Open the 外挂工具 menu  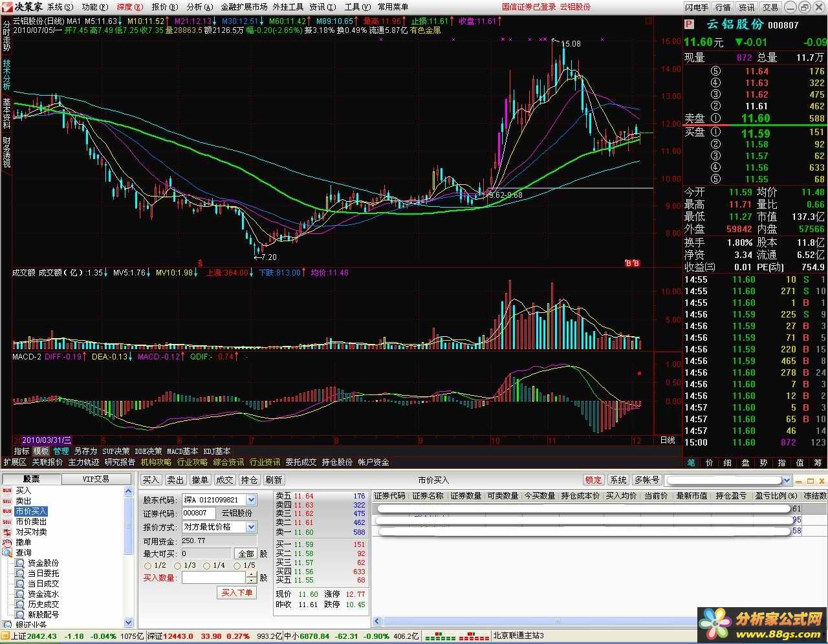pos(288,7)
